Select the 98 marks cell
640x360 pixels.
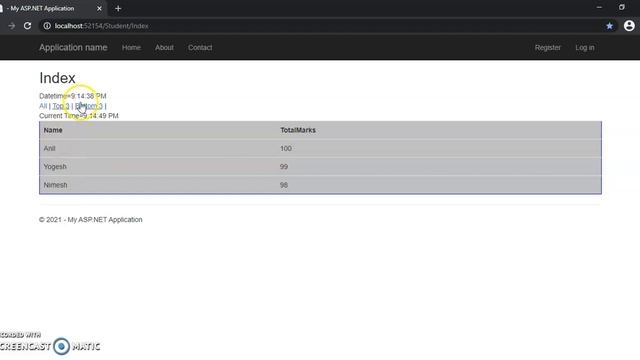pyautogui.click(x=284, y=185)
